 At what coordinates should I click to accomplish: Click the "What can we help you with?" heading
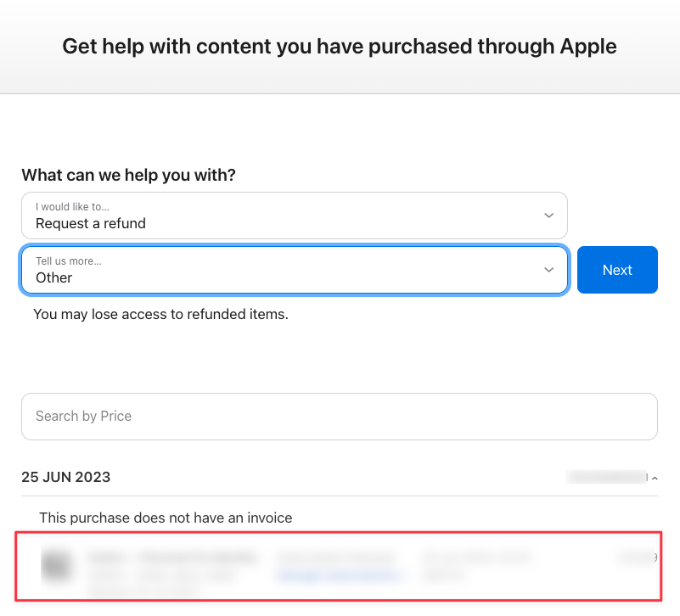coord(128,175)
